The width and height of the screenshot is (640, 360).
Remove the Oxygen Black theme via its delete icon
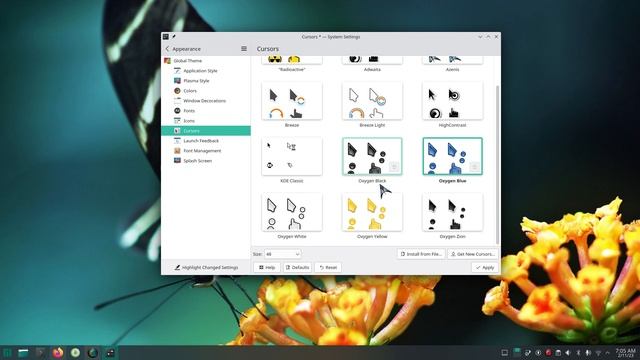(x=394, y=167)
